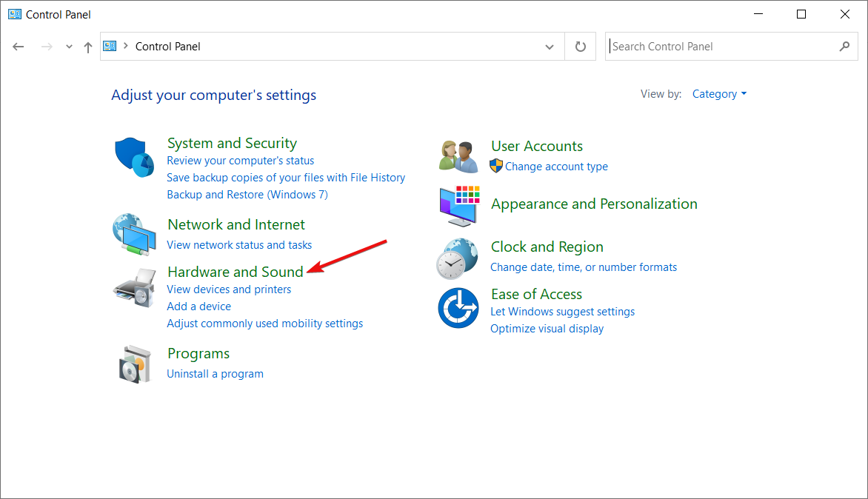868x499 pixels.
Task: Click the Appearance and Personalization monitor icon
Action: (x=458, y=205)
